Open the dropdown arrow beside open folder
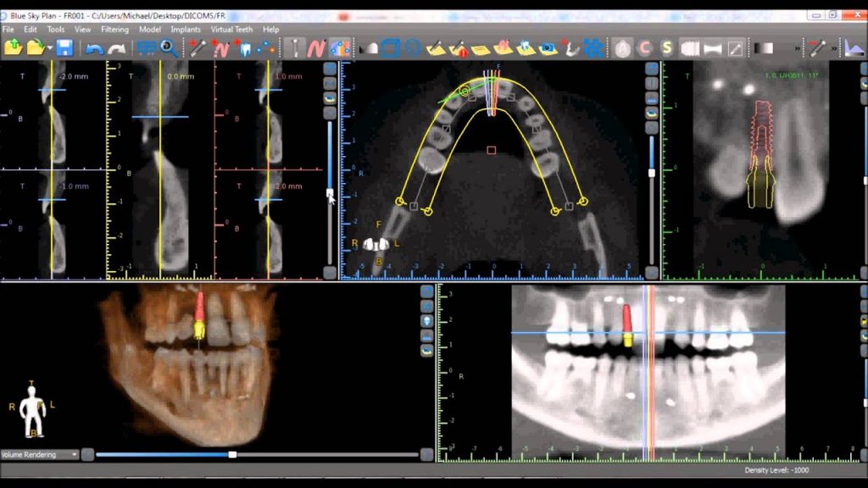This screenshot has height=488, width=868. click(x=48, y=48)
